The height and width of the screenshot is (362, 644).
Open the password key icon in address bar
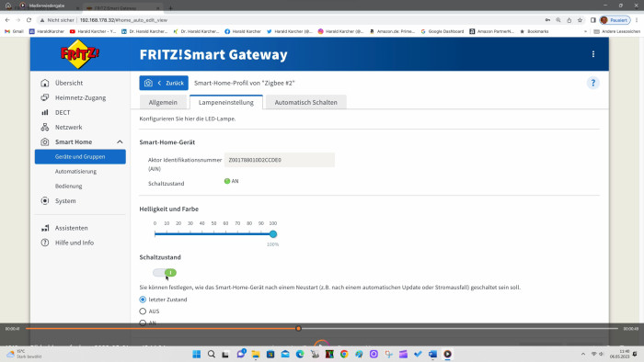(x=547, y=19)
